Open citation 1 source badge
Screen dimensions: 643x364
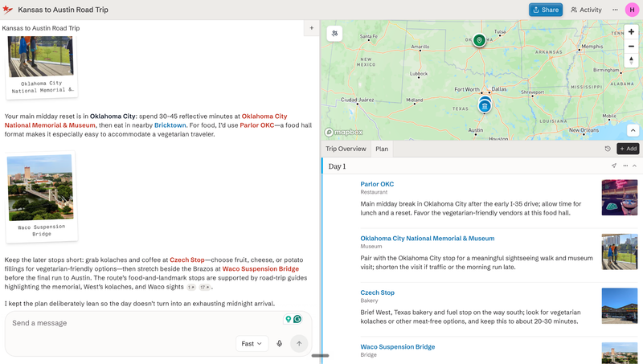click(x=191, y=288)
